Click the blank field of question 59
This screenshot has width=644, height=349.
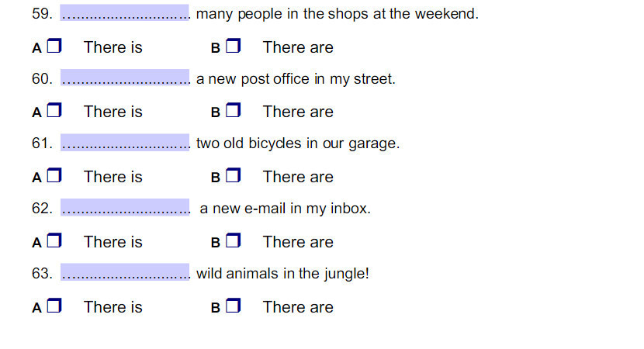pos(124,12)
